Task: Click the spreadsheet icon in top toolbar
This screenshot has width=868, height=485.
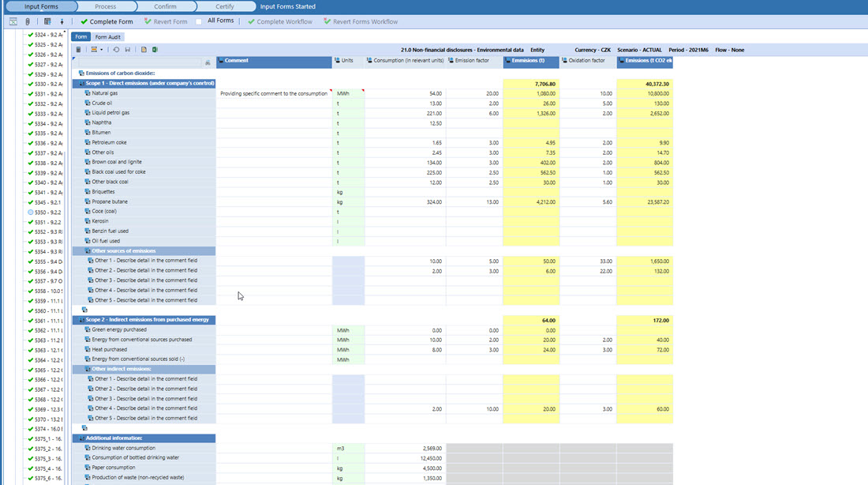Action: [x=47, y=21]
